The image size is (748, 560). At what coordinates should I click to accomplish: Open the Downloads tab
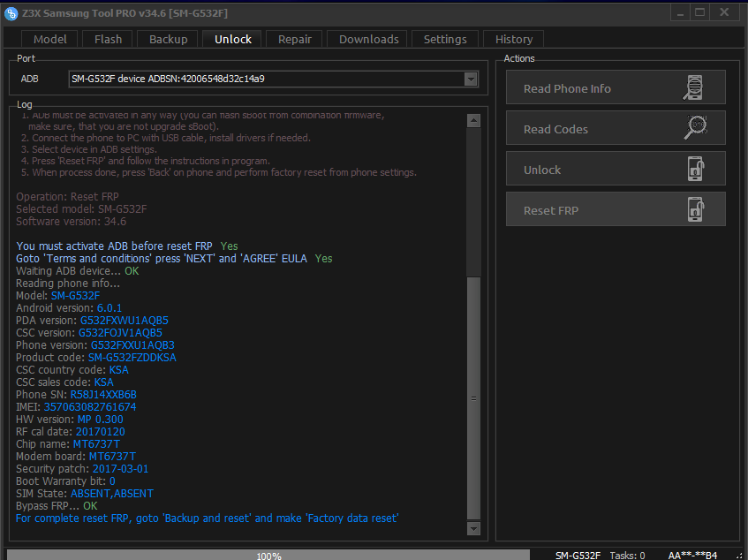coord(368,39)
